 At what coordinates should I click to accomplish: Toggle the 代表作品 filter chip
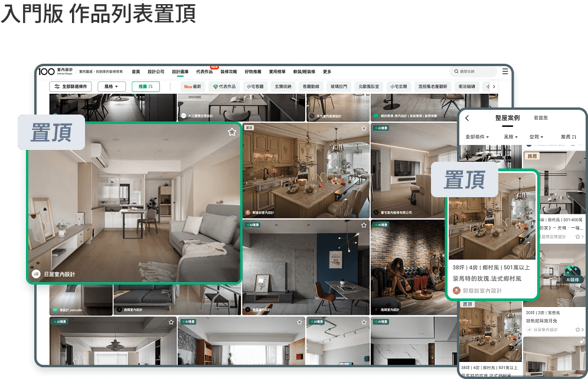(x=224, y=87)
